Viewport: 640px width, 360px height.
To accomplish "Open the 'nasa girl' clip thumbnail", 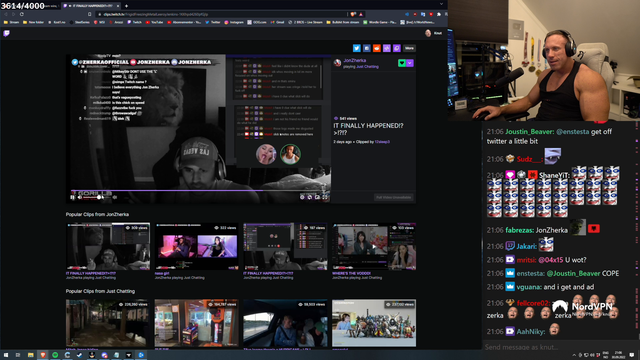I will [196, 246].
